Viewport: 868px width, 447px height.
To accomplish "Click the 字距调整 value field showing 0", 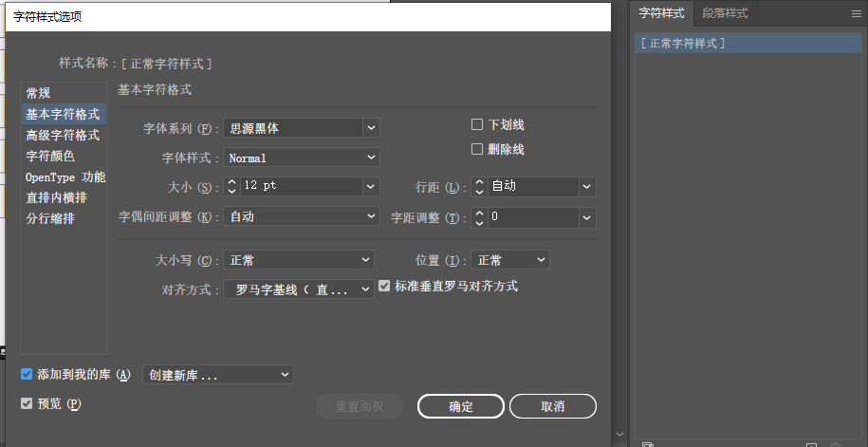I will (x=534, y=217).
